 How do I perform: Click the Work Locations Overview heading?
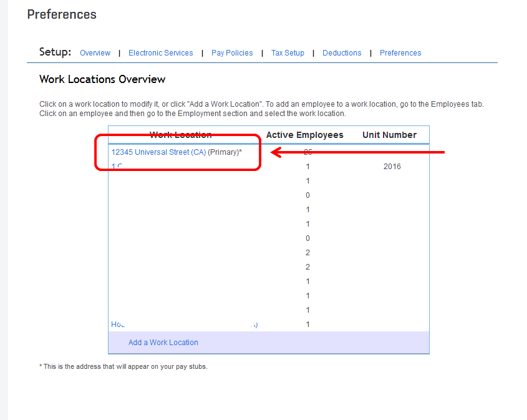pos(102,79)
